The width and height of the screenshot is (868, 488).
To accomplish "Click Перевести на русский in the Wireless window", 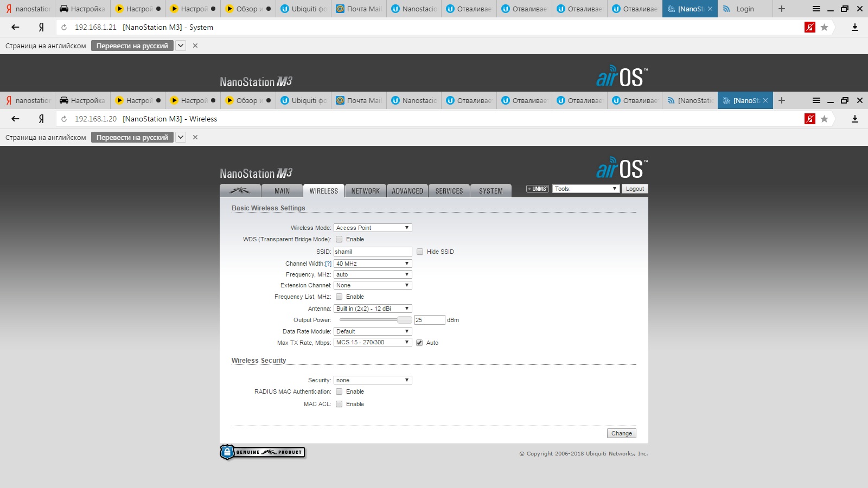I will pyautogui.click(x=132, y=137).
